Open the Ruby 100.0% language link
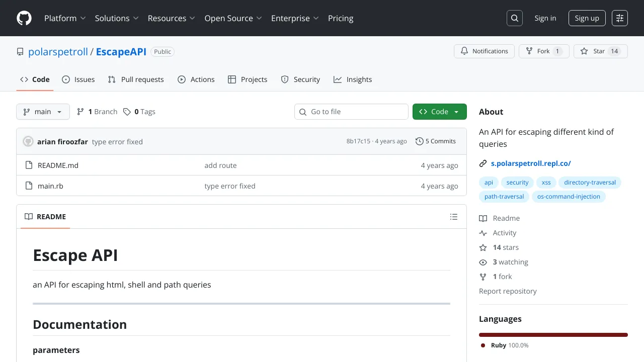The height and width of the screenshot is (362, 644). pyautogui.click(x=505, y=345)
